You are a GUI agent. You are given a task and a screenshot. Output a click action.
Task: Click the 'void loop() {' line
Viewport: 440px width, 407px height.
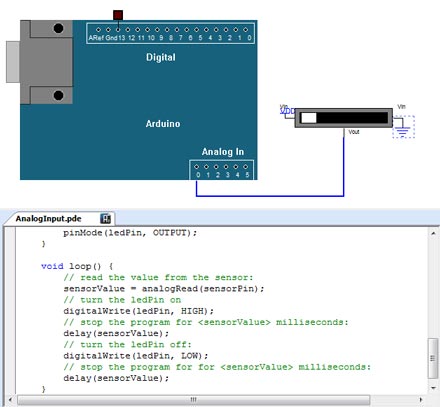click(77, 266)
